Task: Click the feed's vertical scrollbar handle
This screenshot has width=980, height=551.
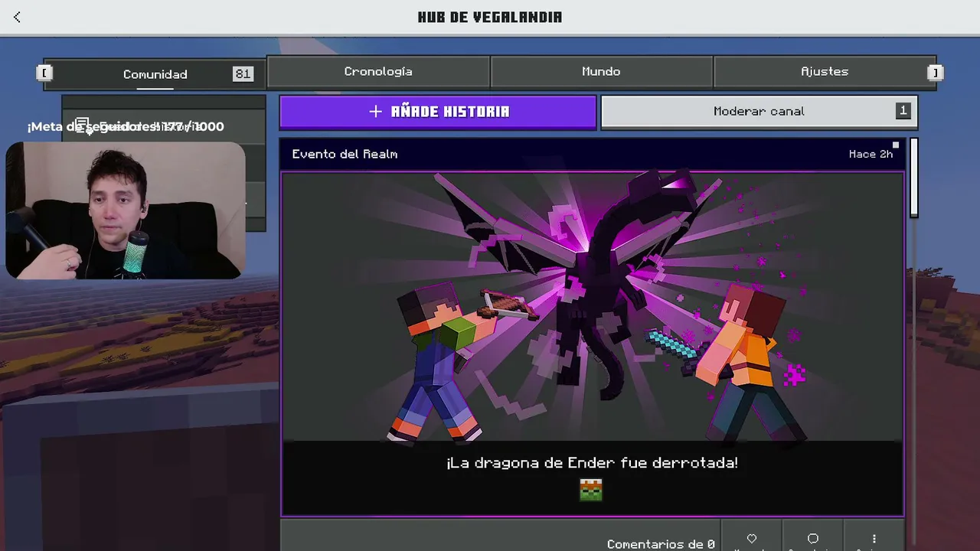Action: click(913, 178)
